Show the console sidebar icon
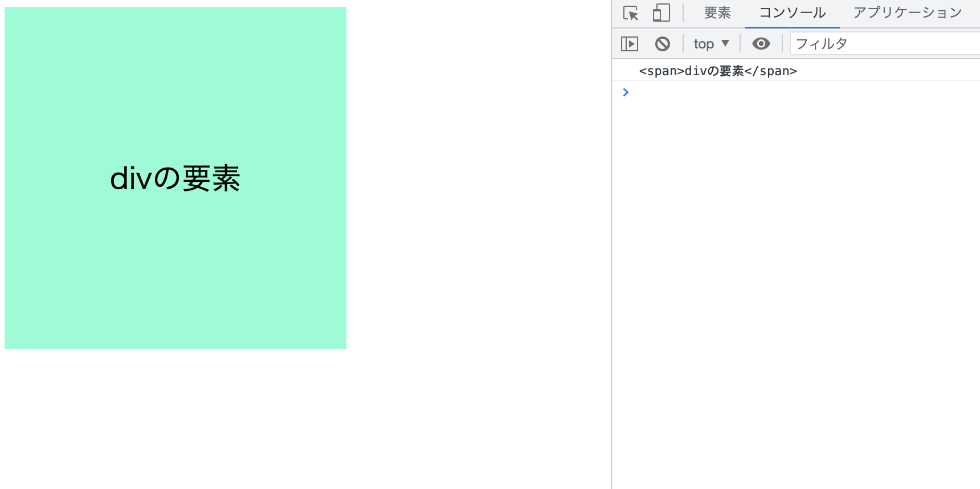 pyautogui.click(x=630, y=44)
